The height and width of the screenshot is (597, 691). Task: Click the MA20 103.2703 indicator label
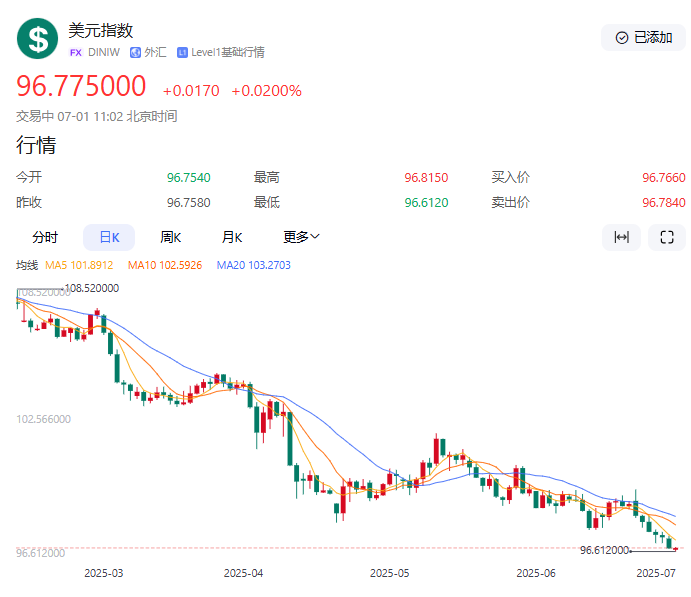pyautogui.click(x=254, y=265)
